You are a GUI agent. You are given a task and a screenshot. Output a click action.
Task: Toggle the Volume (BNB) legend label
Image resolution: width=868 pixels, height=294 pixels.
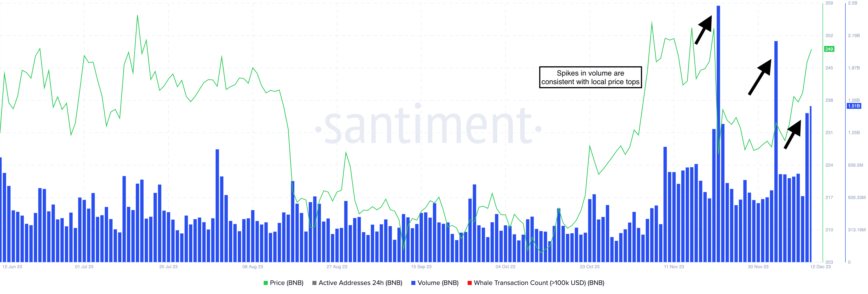coord(438,283)
